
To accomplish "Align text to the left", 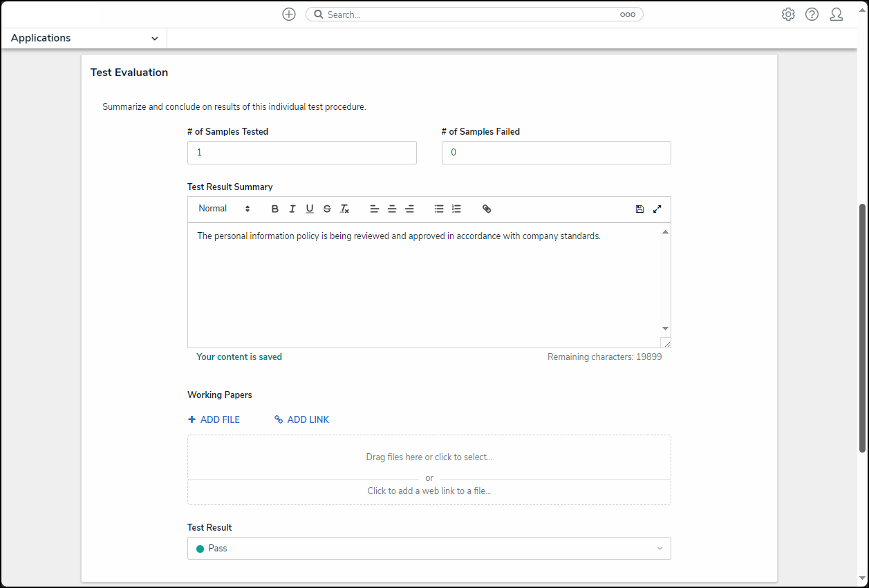I will (375, 209).
